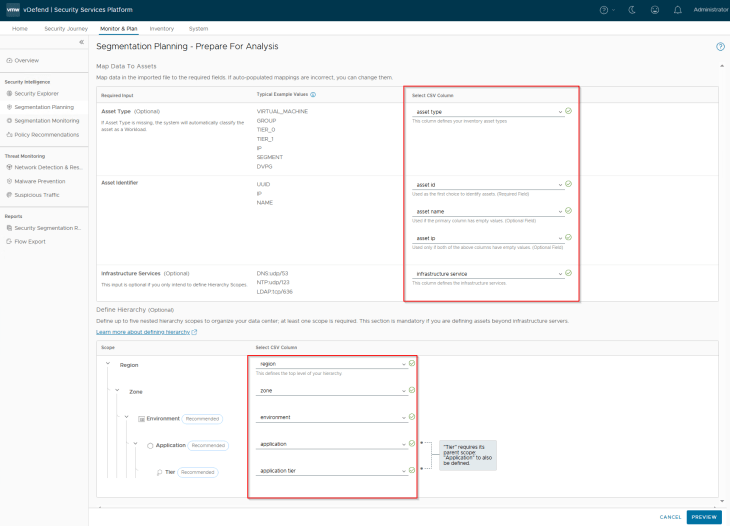
Task: Open the application tier column dropdown
Action: pyautogui.click(x=332, y=470)
